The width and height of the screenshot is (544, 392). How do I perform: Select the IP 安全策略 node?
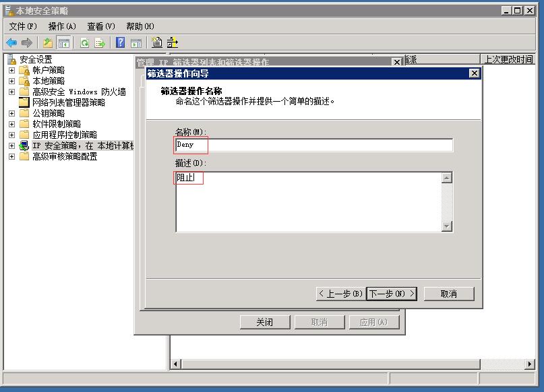[x=53, y=144]
